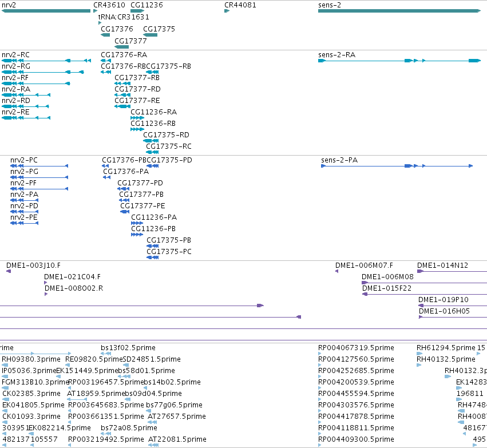Select clone DME1-021C04.F
Image resolution: width=487 pixels, height=448 pixels.
pos(72,277)
